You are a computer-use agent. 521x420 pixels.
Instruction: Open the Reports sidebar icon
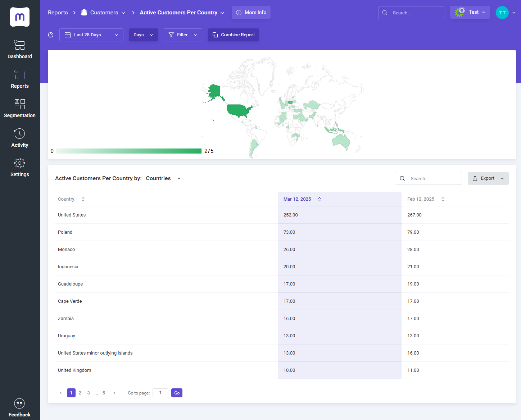click(x=19, y=74)
